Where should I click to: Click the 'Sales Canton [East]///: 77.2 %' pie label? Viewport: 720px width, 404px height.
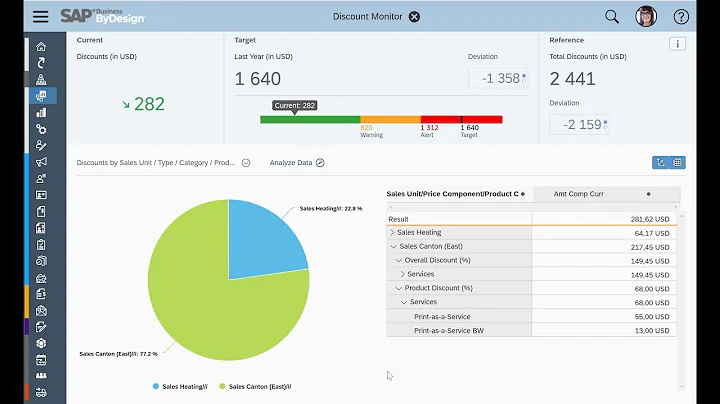coord(118,354)
